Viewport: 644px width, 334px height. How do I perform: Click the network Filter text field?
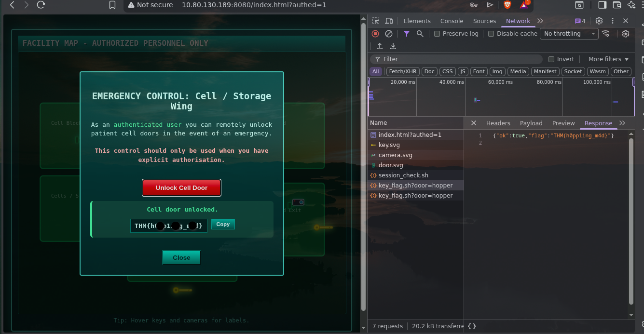[458, 59]
